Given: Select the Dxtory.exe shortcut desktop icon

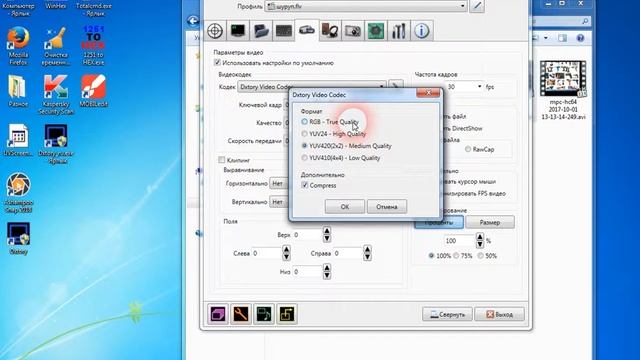Looking at the screenshot, I should (56, 144).
